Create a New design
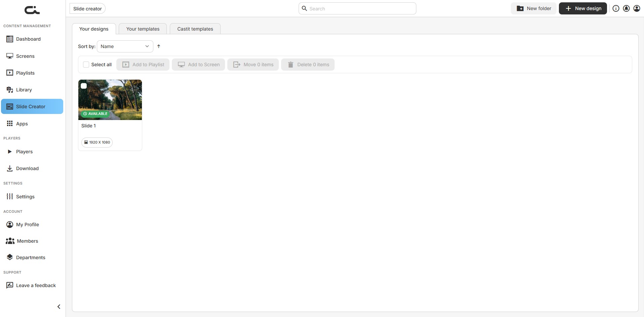This screenshot has height=317, width=644. [x=583, y=8]
